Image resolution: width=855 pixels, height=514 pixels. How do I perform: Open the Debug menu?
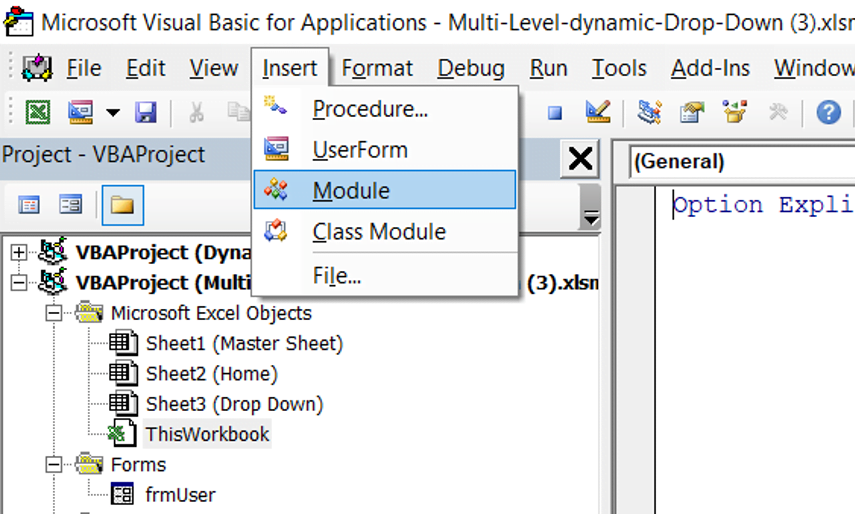point(471,69)
